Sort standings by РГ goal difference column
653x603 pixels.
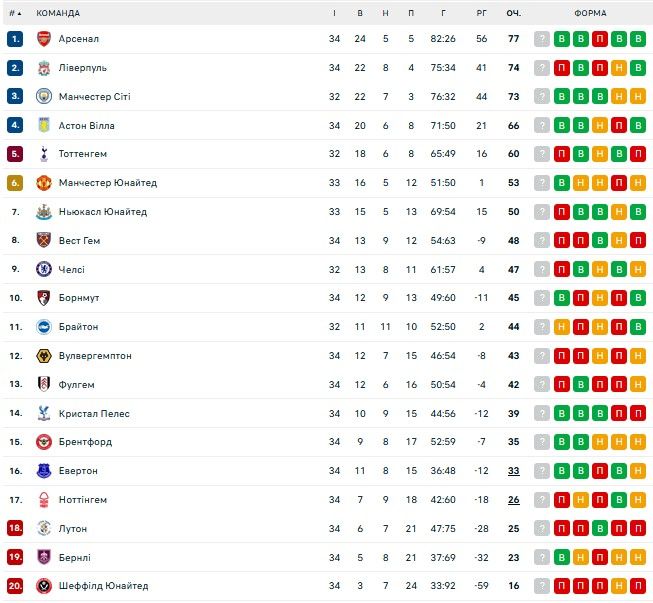click(x=481, y=13)
